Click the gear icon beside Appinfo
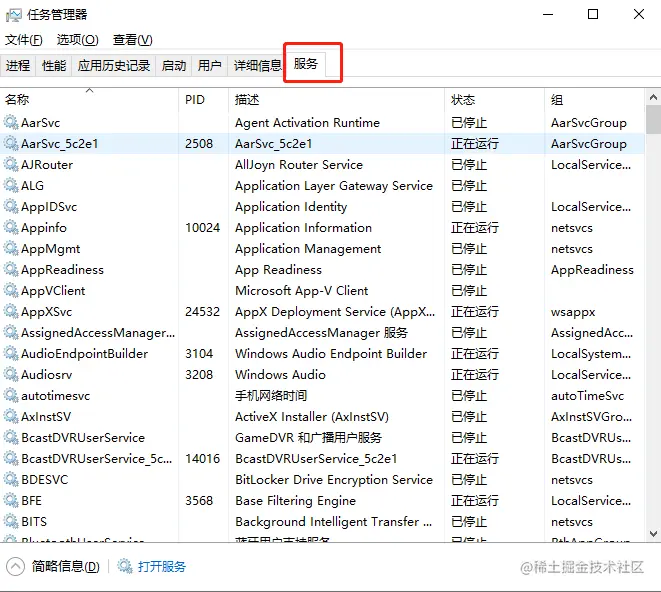The height and width of the screenshot is (592, 661). pos(11,228)
